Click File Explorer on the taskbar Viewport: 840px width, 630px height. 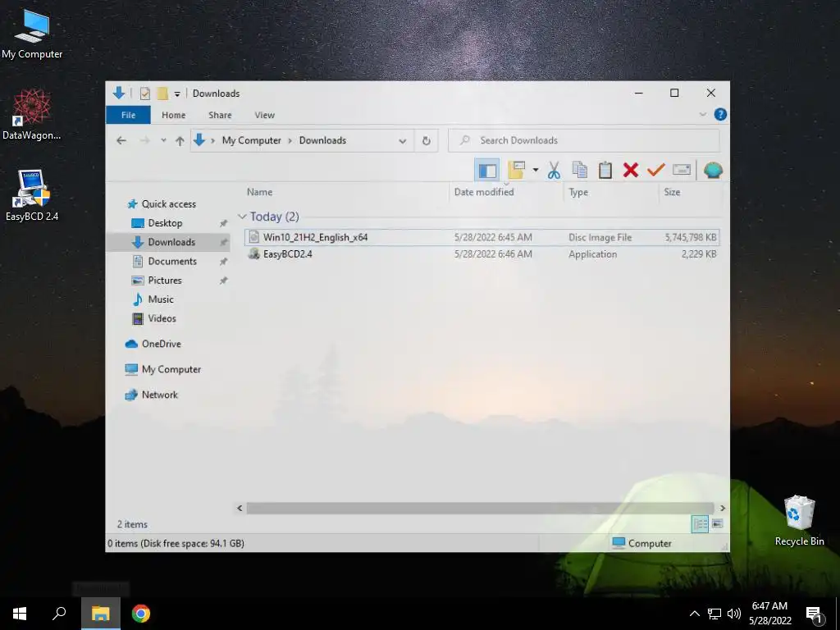(x=100, y=614)
